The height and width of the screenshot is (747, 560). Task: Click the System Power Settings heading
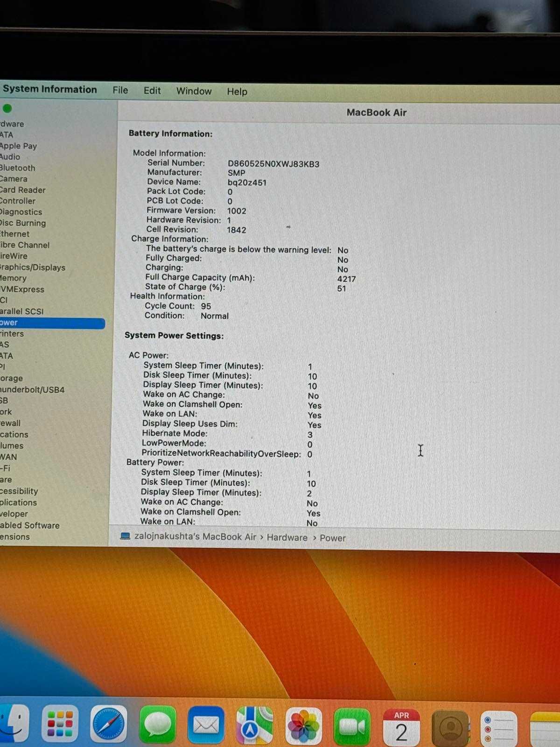(x=174, y=336)
